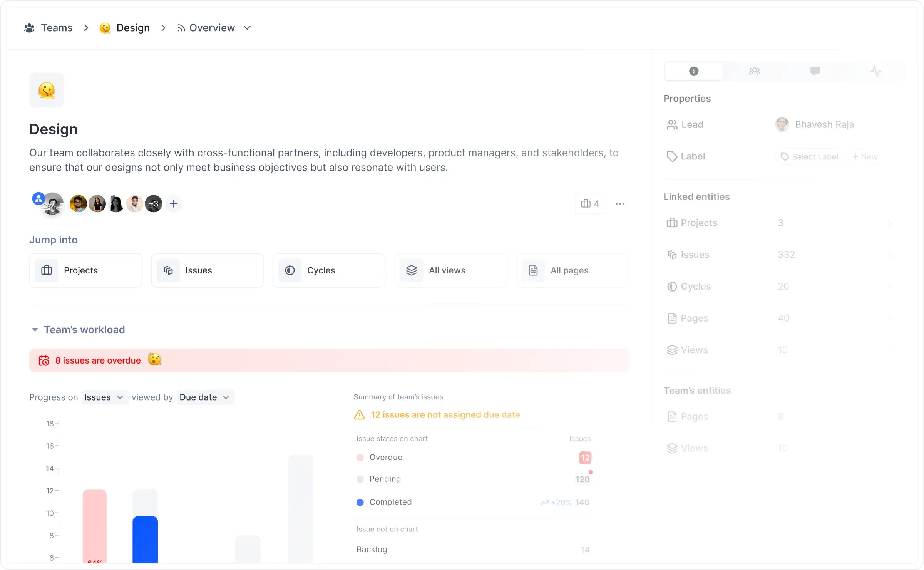The width and height of the screenshot is (924, 570).
Task: Collapse the Team's workload section
Action: coord(35,330)
